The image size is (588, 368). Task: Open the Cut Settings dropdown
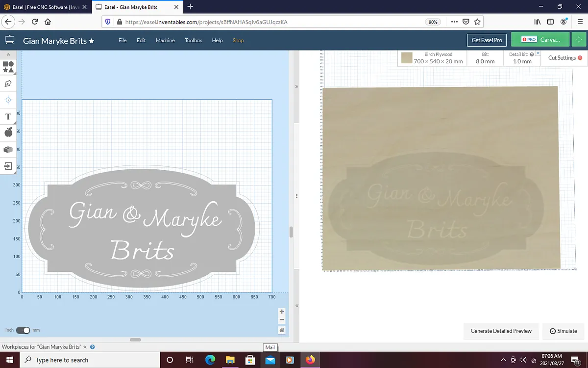[x=564, y=58]
